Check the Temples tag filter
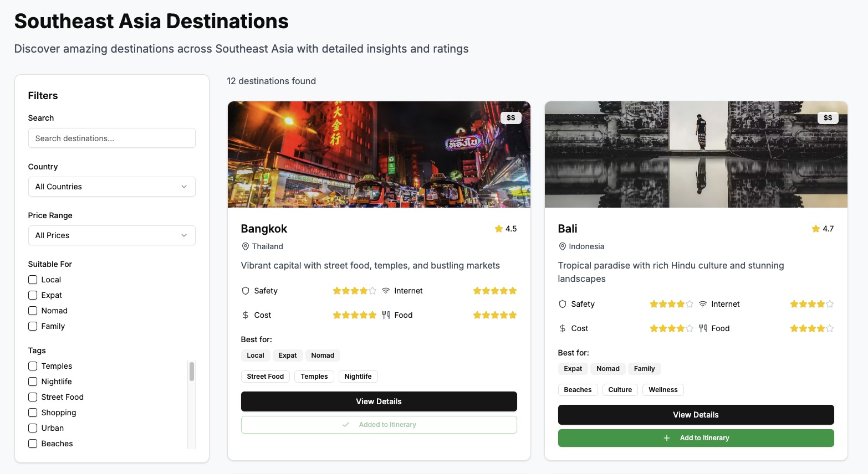Viewport: 868px width, 474px height. 32,366
